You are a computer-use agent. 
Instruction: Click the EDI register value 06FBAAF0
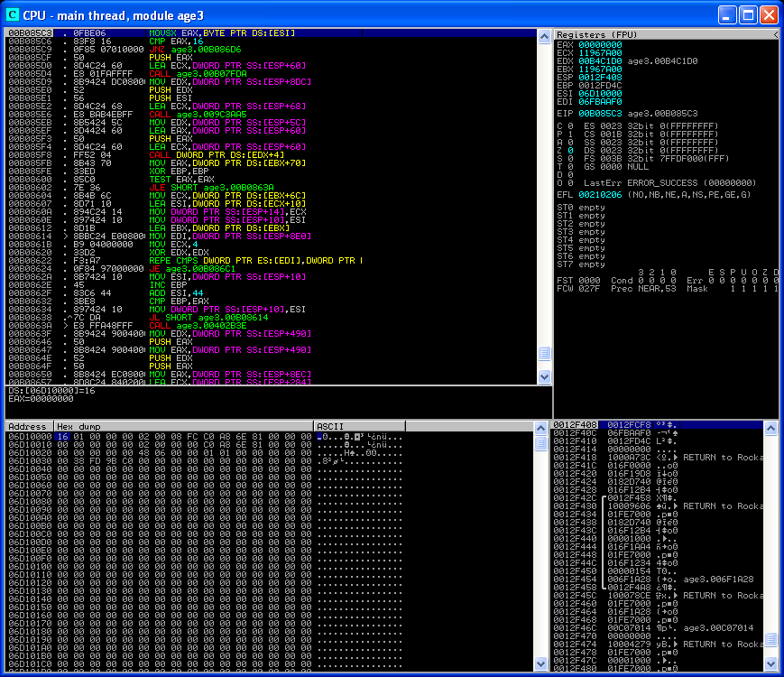[x=600, y=102]
